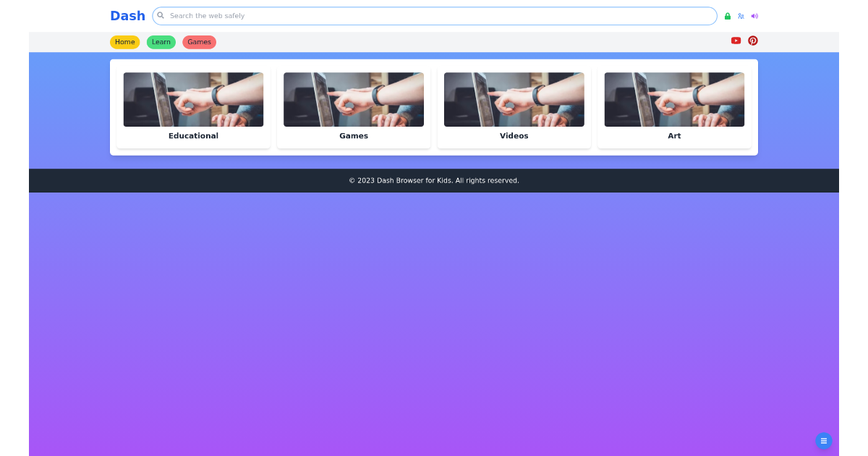
Task: Open YouTube from the toolbar icon
Action: [736, 41]
